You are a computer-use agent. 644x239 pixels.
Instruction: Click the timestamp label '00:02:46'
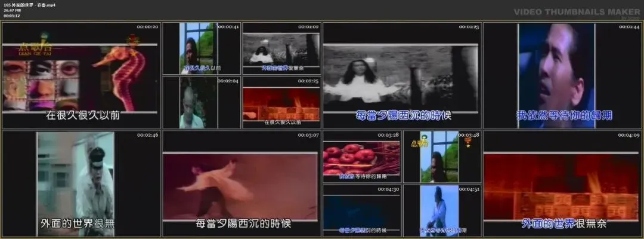[x=147, y=135]
